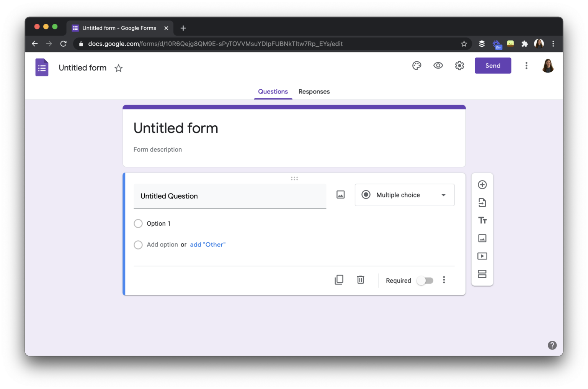Open the Multiple choice question type dropdown
The image size is (588, 389).
pyautogui.click(x=404, y=195)
